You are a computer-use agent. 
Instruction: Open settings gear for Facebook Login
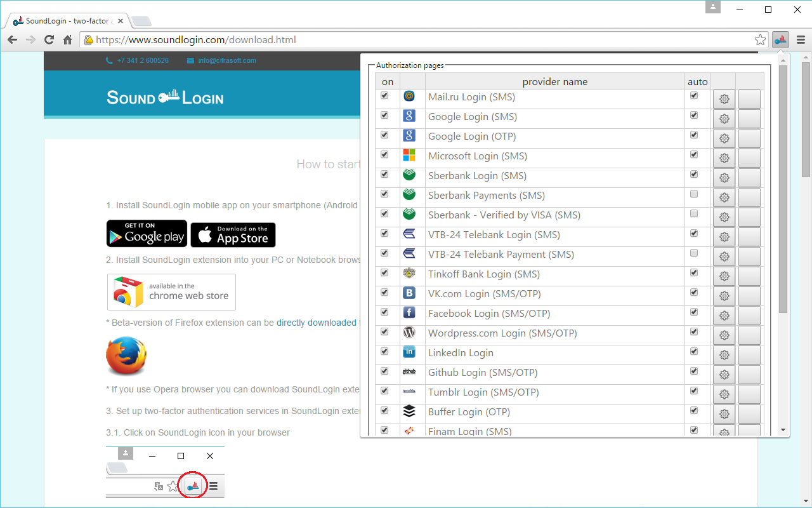[724, 316]
